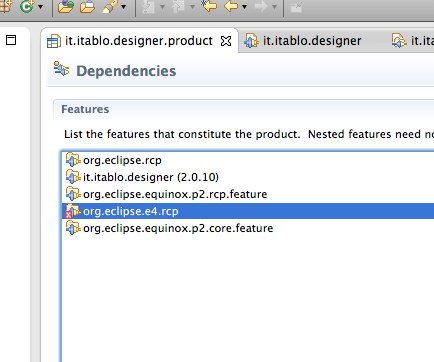Click the greyed Next Annotation icon

click(x=149, y=6)
